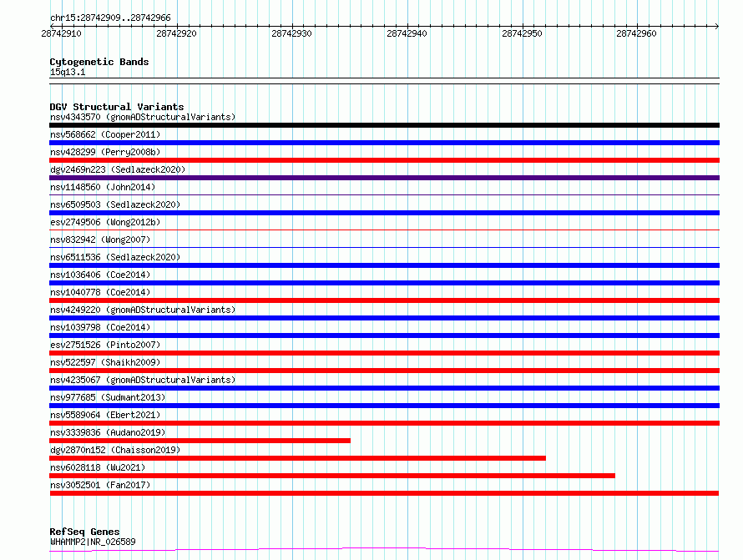
Task: Select the nsv1039798 (Coe2014) label
Action: click(100, 327)
